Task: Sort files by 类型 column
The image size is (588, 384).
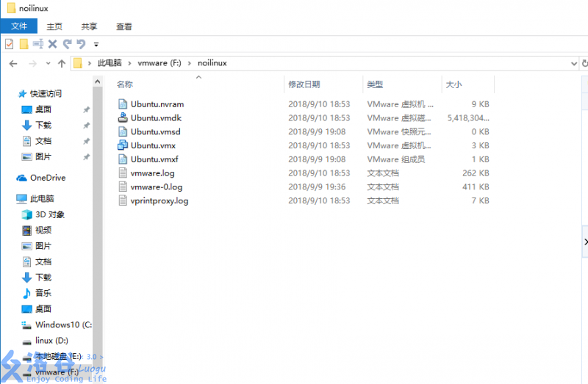Action: click(x=375, y=84)
